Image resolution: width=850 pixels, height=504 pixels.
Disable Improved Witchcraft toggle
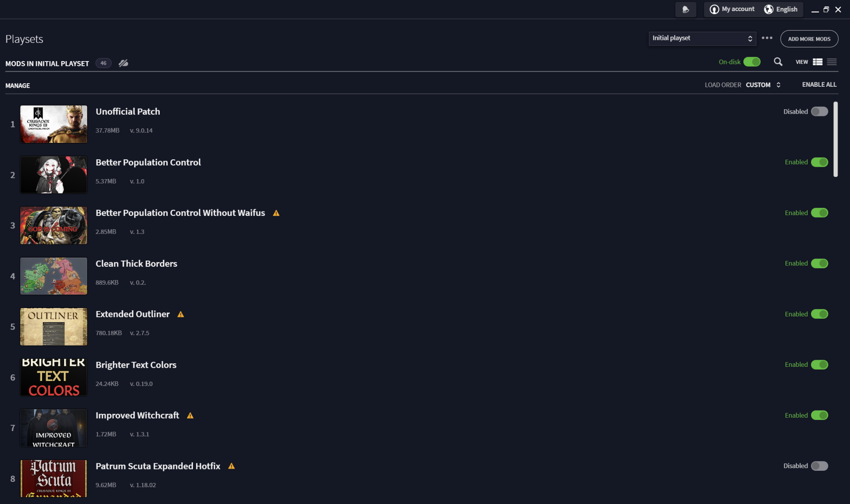pos(819,416)
